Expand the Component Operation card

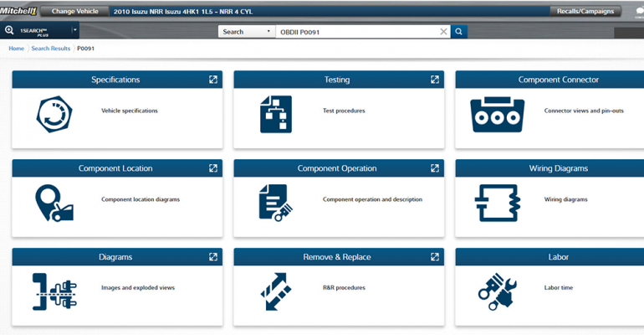435,168
